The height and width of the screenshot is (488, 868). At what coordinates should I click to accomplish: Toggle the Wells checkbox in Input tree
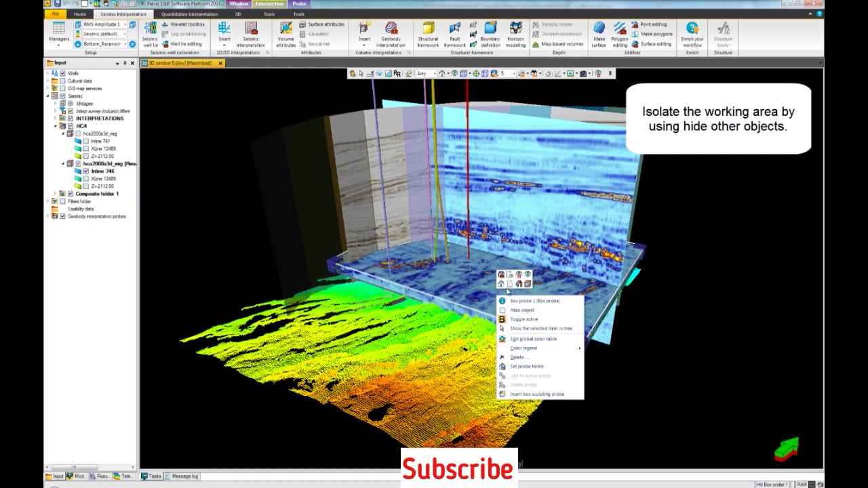tap(63, 73)
